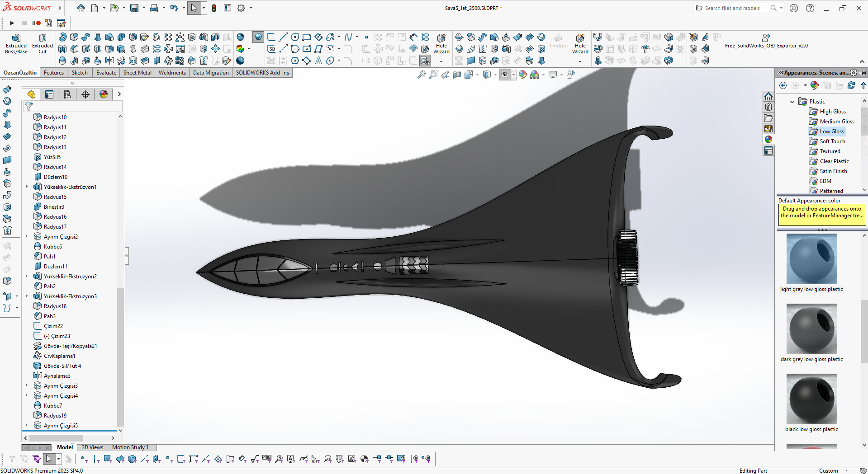
Task: Toggle Hide/Show Items eye button
Action: tap(505, 75)
